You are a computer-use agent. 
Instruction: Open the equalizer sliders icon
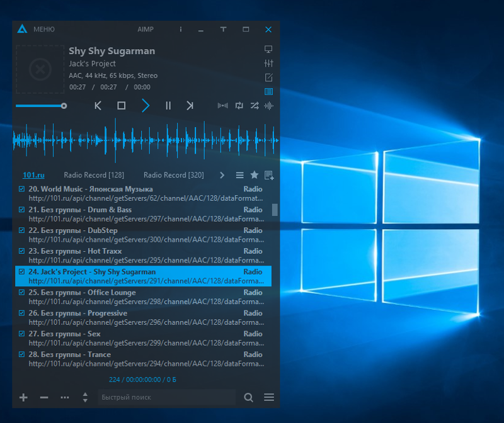point(268,64)
